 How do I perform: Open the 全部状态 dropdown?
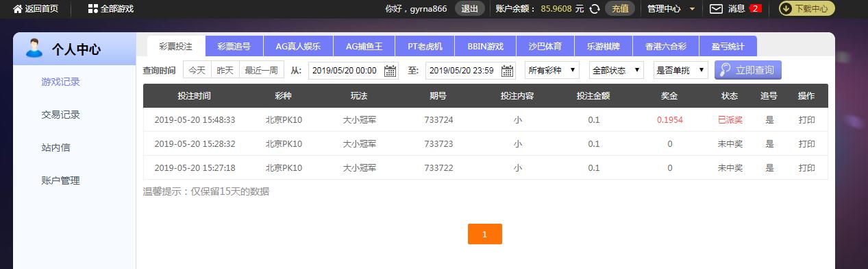click(x=617, y=70)
